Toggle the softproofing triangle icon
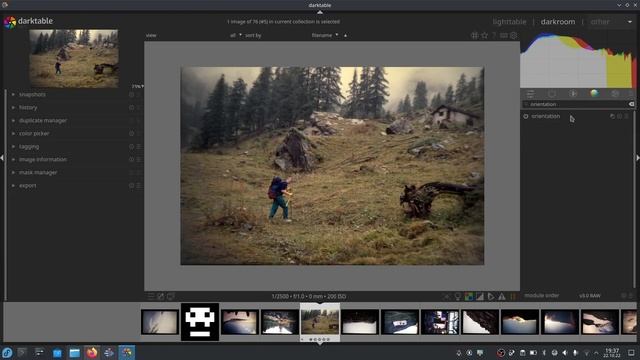Image resolution: width=640 pixels, height=360 pixels. [x=491, y=297]
